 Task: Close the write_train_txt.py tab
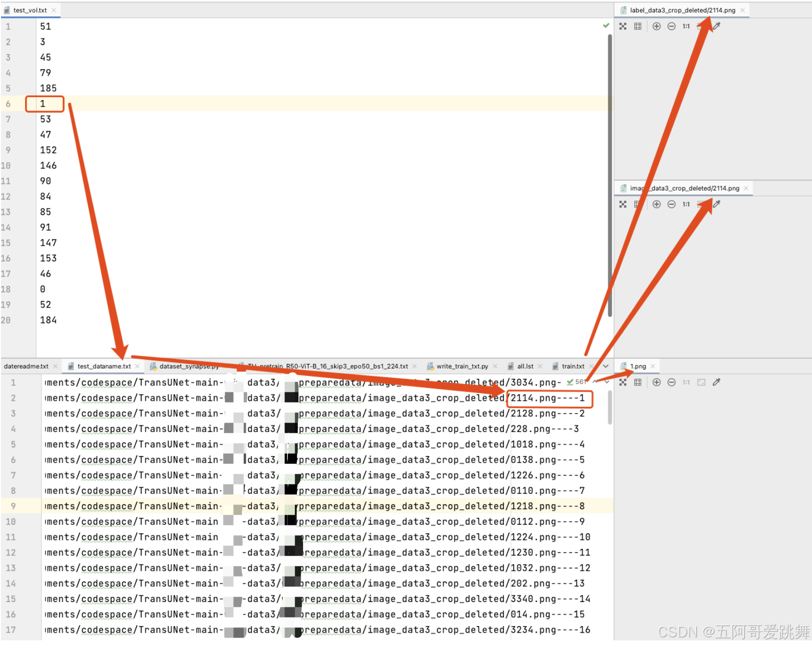(x=495, y=367)
